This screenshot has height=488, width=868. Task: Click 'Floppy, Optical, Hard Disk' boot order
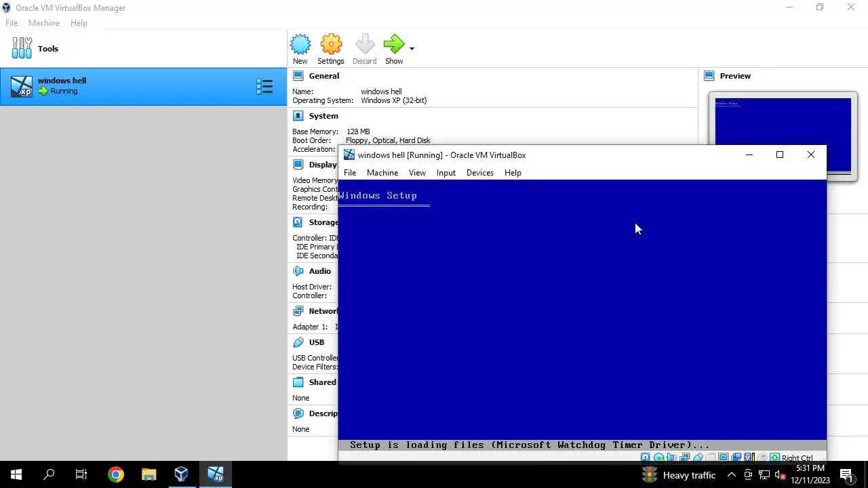388,140
